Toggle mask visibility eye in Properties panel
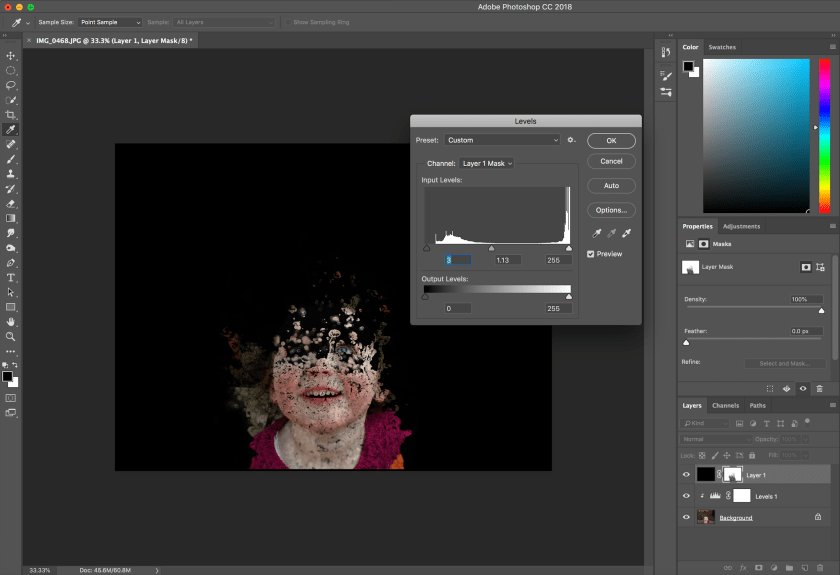 click(802, 389)
